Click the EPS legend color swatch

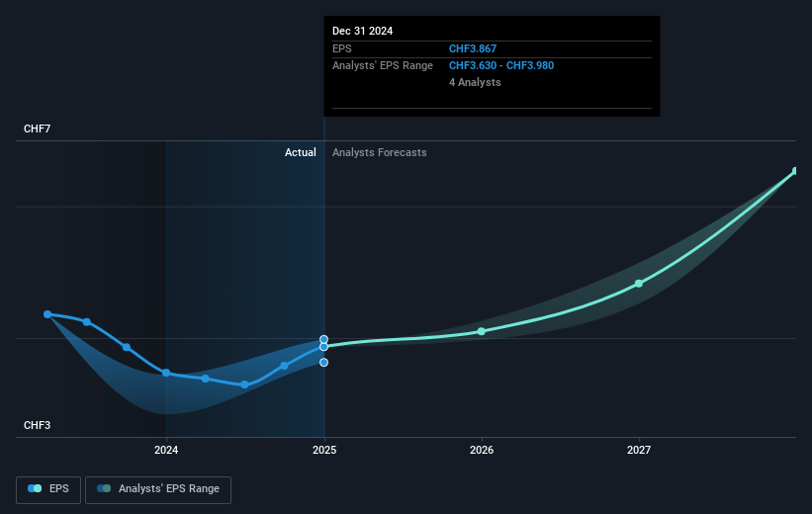click(35, 488)
